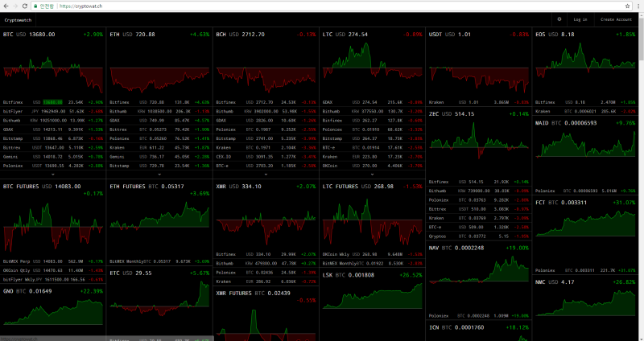Click the browser forward arrow
Viewport: 644px width, 341px height.
(15, 6)
